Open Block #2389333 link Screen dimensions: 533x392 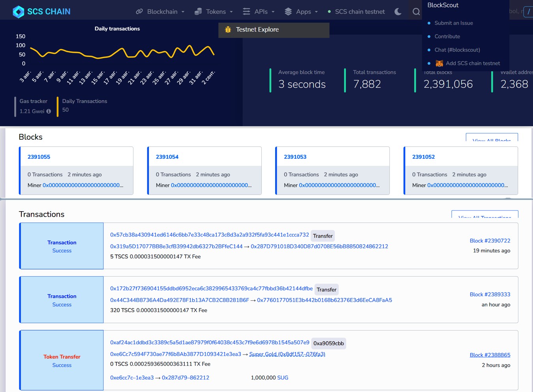click(490, 294)
